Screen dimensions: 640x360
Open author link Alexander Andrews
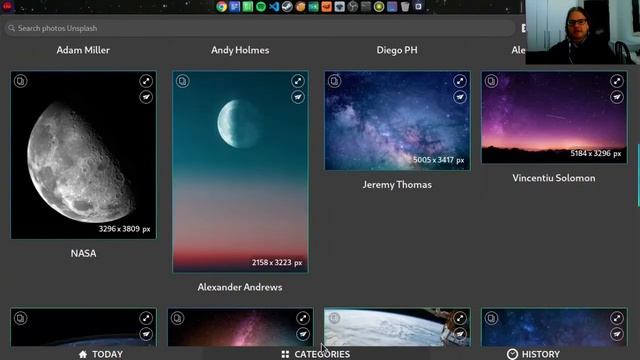point(240,287)
